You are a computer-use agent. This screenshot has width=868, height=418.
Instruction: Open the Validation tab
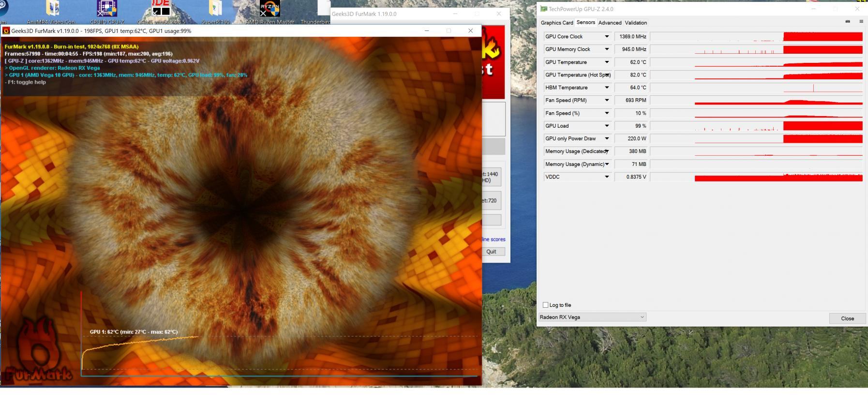pos(636,23)
